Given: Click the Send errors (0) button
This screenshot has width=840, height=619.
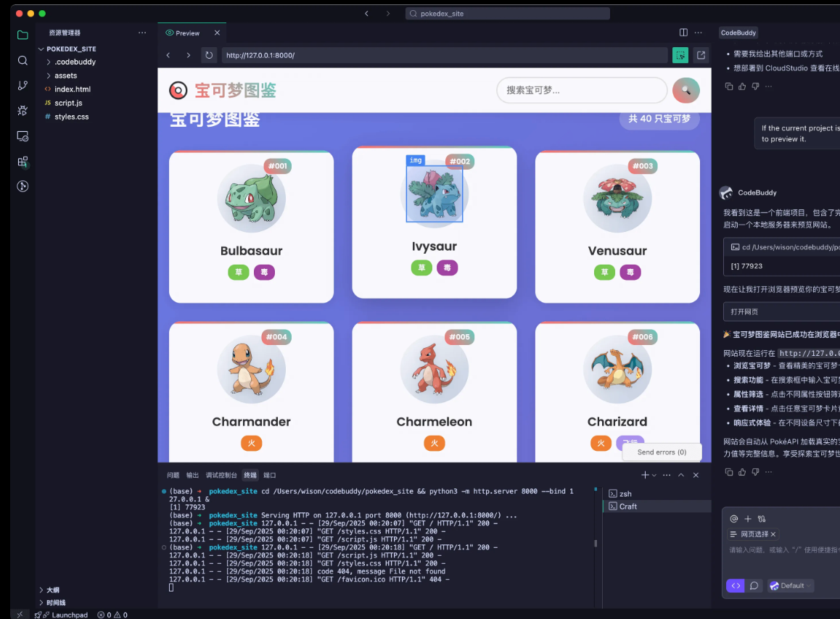Looking at the screenshot, I should (662, 452).
